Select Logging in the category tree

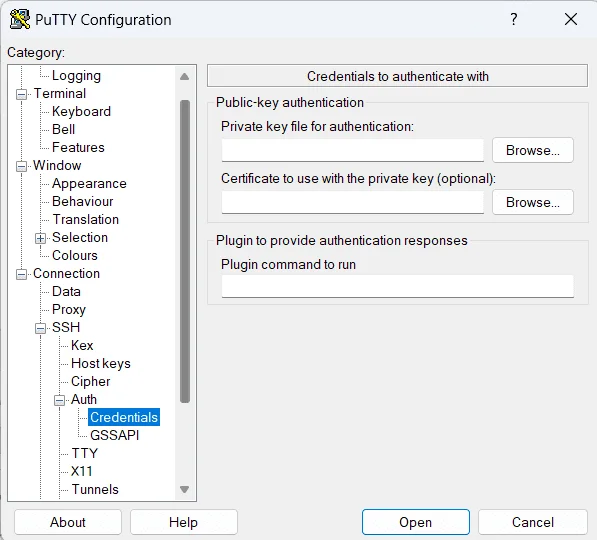[x=76, y=75]
